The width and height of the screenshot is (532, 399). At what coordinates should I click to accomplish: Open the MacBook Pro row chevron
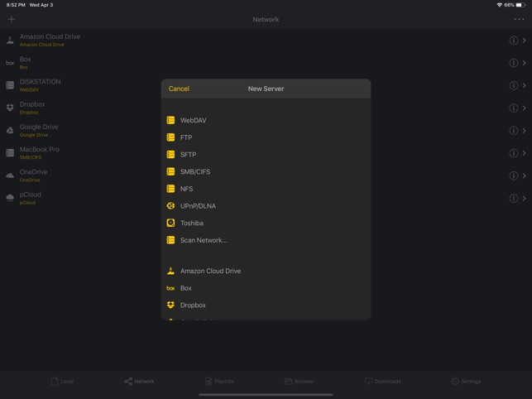coord(525,153)
